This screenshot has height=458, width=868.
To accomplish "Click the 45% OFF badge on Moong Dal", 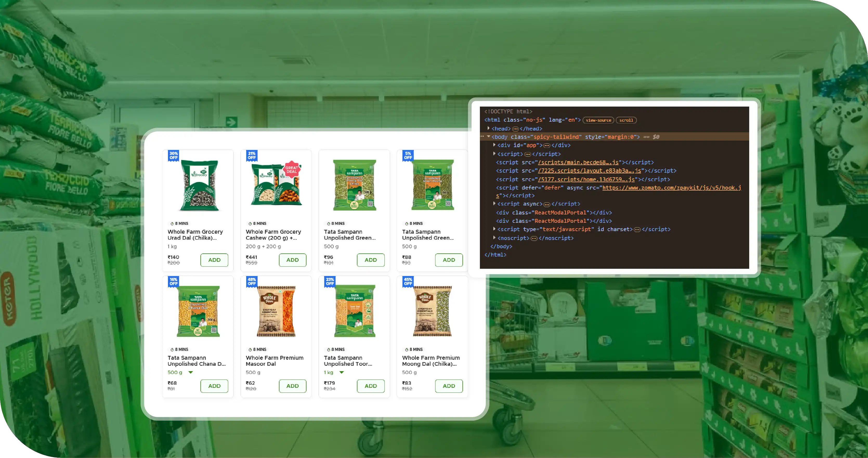I will click(408, 282).
